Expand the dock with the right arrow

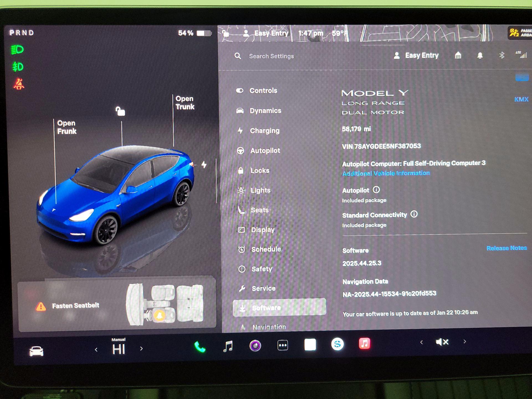(465, 342)
